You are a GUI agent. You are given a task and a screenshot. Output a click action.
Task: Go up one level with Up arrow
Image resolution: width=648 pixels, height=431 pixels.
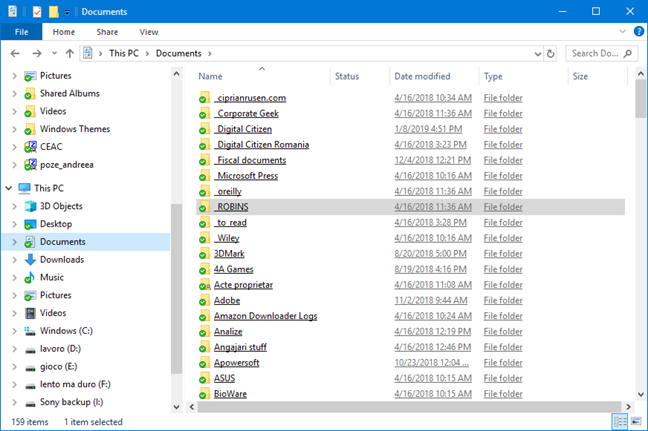[x=70, y=53]
